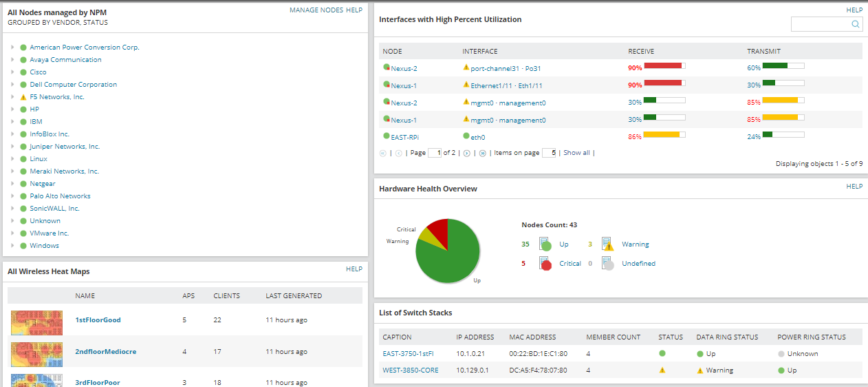Click the green status icon beside IBM
The height and width of the screenshot is (387, 868).
click(x=23, y=122)
